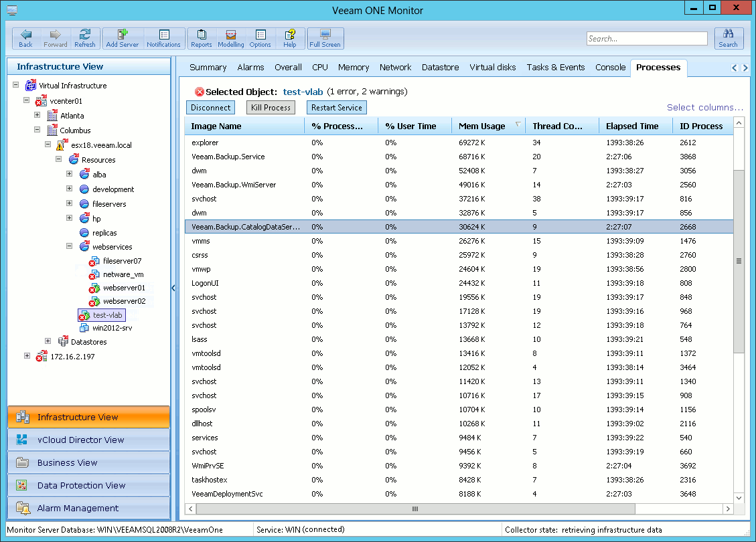The image size is (756, 542).
Task: Click the webserver01 VM icon
Action: click(94, 288)
